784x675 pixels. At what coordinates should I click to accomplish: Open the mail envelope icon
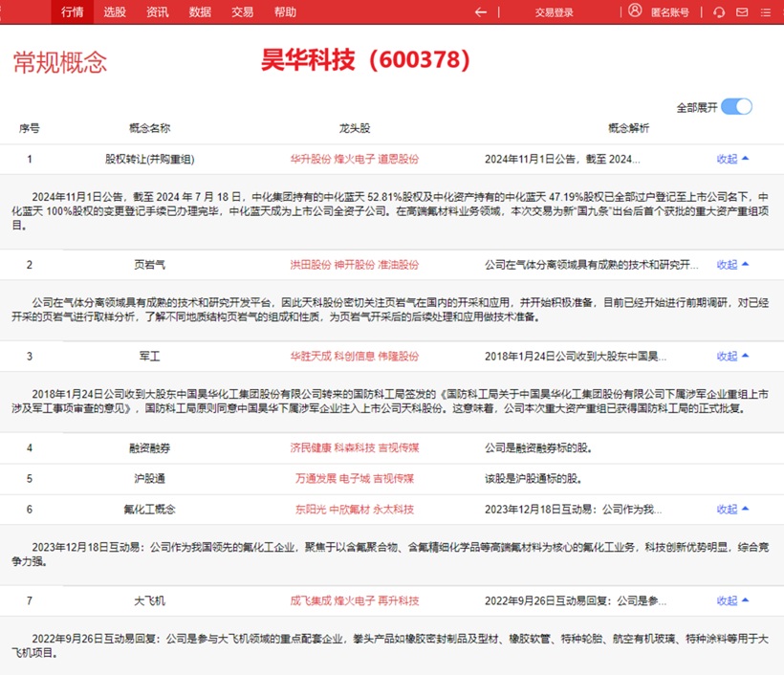tap(742, 12)
